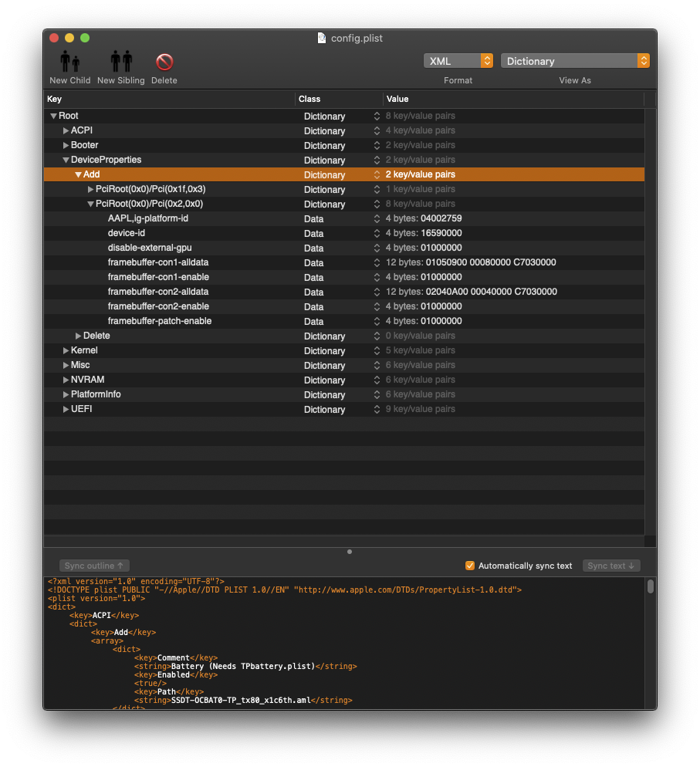
Task: Click class stepper for Root row
Action: coord(377,116)
